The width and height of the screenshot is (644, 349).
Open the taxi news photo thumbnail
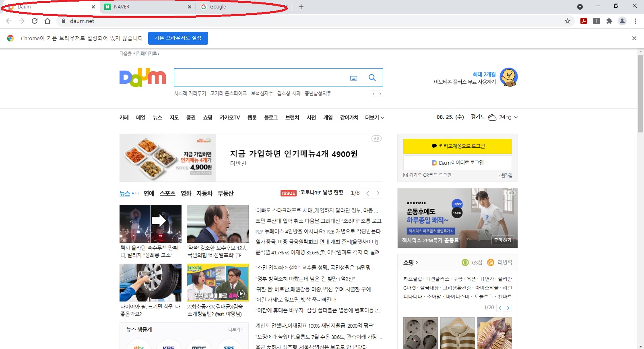click(151, 224)
